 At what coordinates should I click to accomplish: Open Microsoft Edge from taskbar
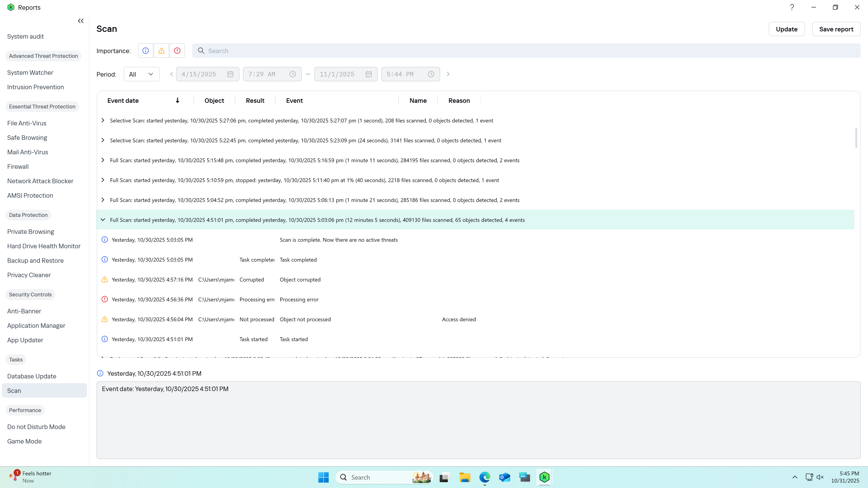pos(485,477)
